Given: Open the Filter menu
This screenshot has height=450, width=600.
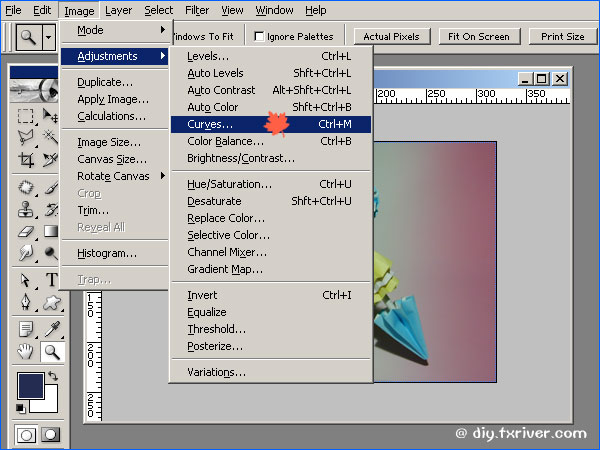Looking at the screenshot, I should click(x=197, y=10).
